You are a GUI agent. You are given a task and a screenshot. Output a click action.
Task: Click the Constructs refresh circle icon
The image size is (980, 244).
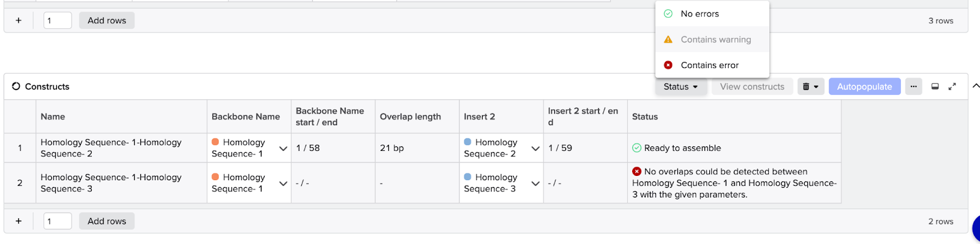coord(16,86)
